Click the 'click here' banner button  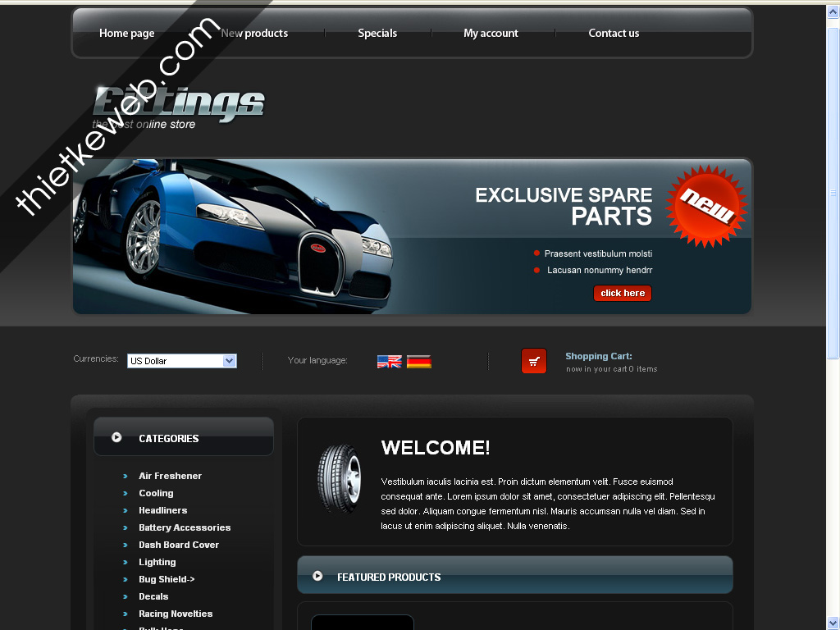[x=623, y=293]
